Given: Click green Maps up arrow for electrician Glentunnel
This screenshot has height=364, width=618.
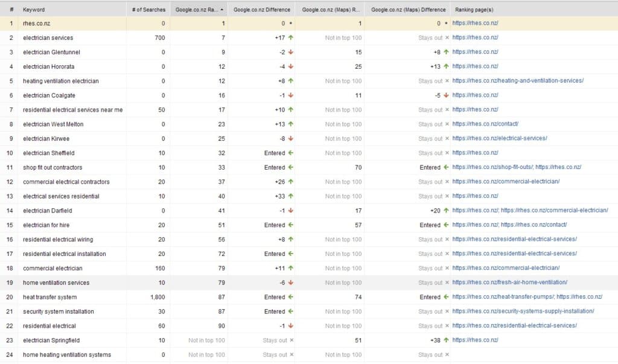Looking at the screenshot, I should [446, 52].
